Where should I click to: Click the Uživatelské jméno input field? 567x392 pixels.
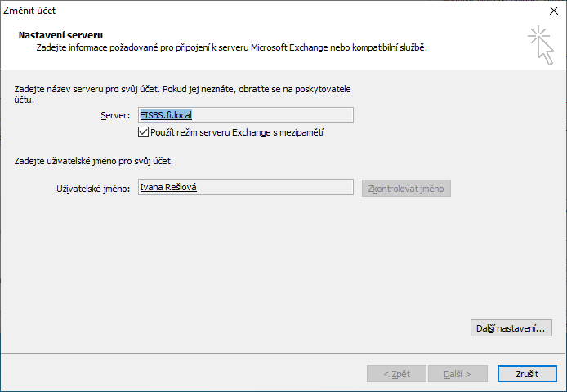click(278, 188)
